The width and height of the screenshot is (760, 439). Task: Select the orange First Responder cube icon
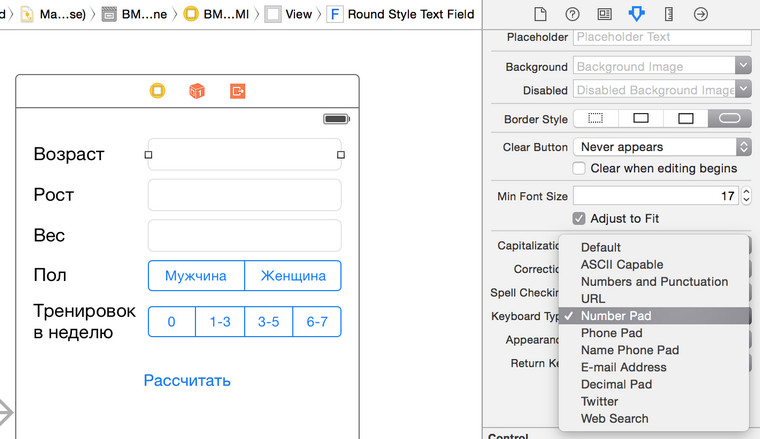pos(197,91)
